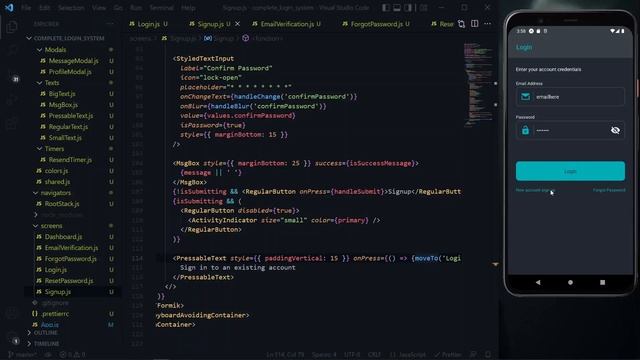Click Prettier status bar item

(x=447, y=355)
